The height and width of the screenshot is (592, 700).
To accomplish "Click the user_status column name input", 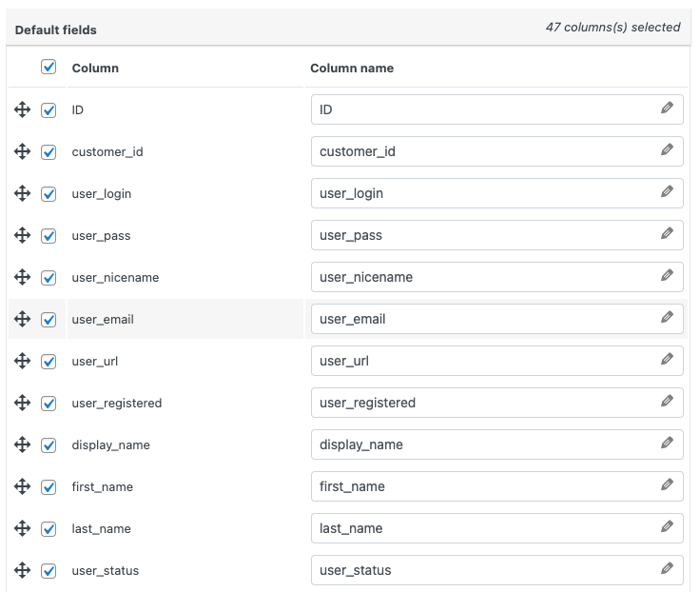I will point(496,570).
